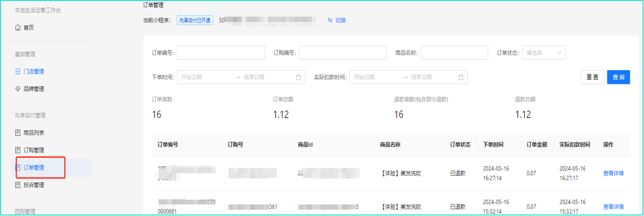The width and height of the screenshot is (644, 216).
Task: Click 查看详情 for 16:27:14 order
Action: pyautogui.click(x=613, y=173)
